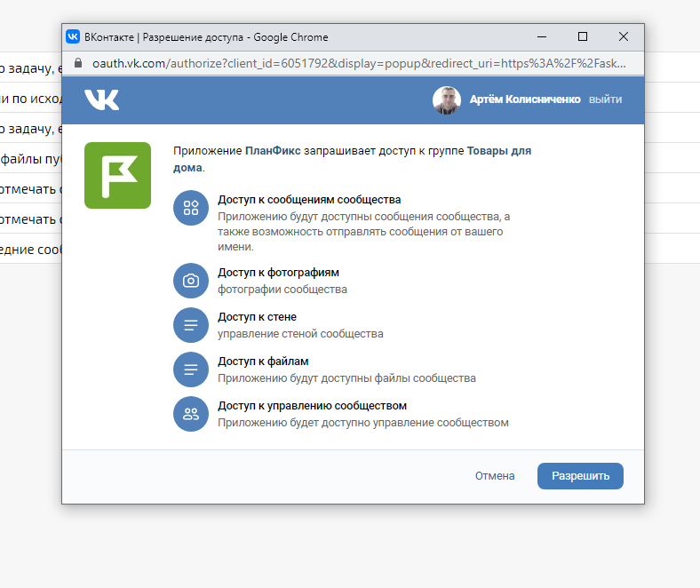Screen dimensions: 700x588
Task: Click the community management people icon
Action: tap(191, 414)
